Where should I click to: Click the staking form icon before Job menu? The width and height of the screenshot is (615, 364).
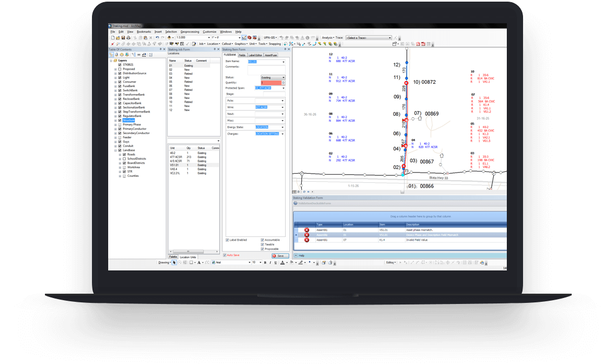click(194, 44)
